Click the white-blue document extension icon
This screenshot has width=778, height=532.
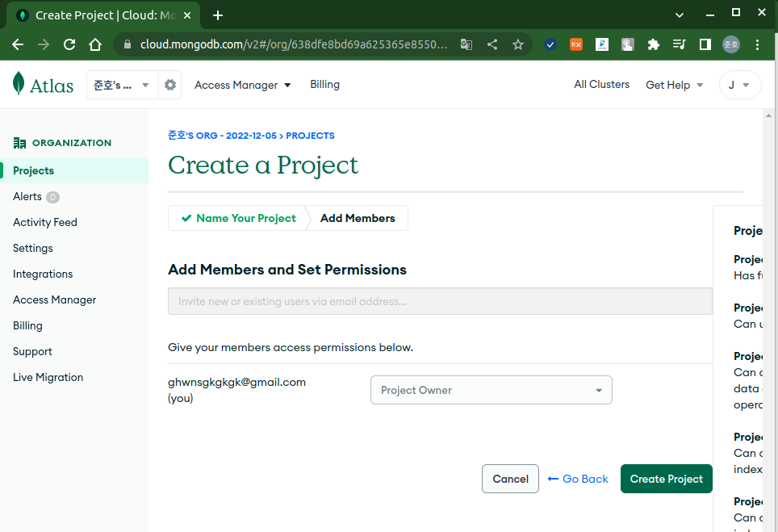(x=602, y=44)
